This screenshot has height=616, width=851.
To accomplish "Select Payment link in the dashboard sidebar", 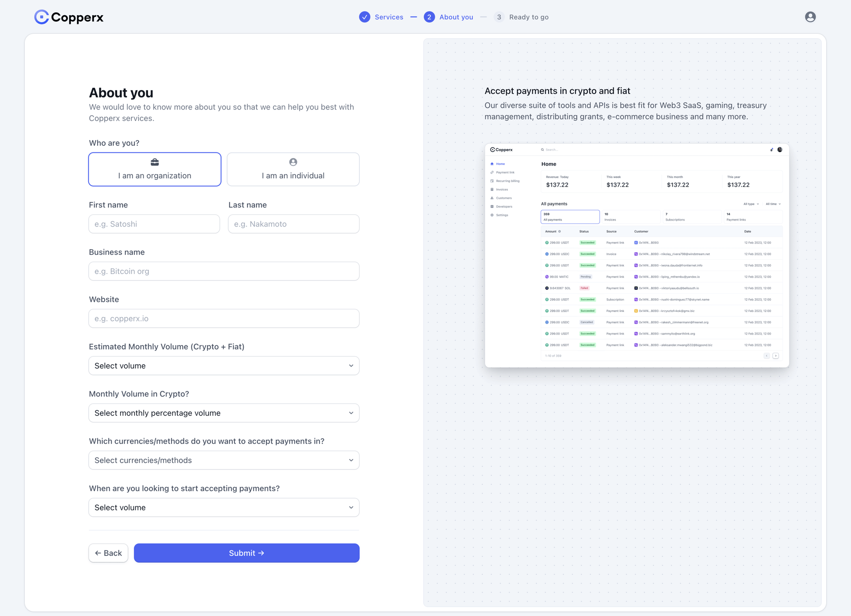I will click(504, 172).
